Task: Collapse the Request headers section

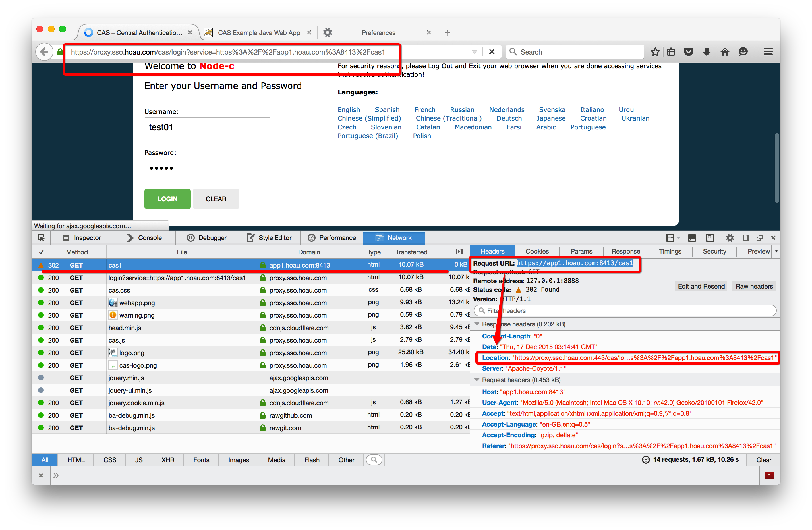Action: tap(477, 380)
